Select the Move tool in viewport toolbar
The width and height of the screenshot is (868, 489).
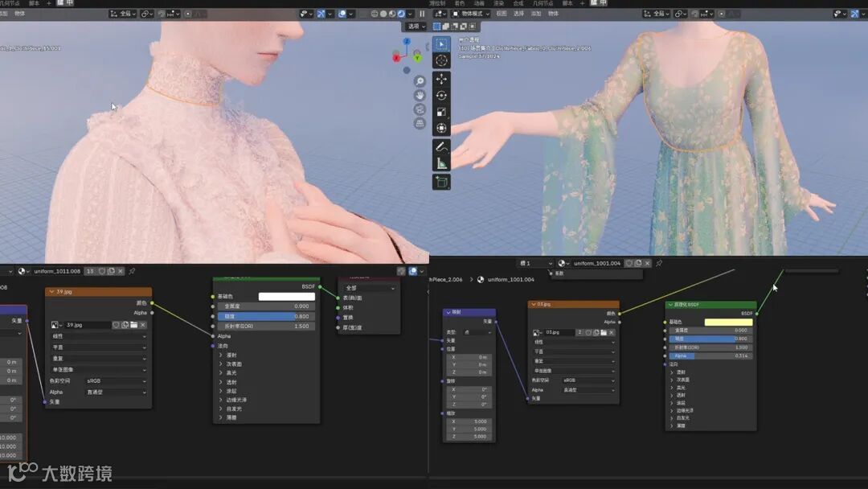(441, 79)
